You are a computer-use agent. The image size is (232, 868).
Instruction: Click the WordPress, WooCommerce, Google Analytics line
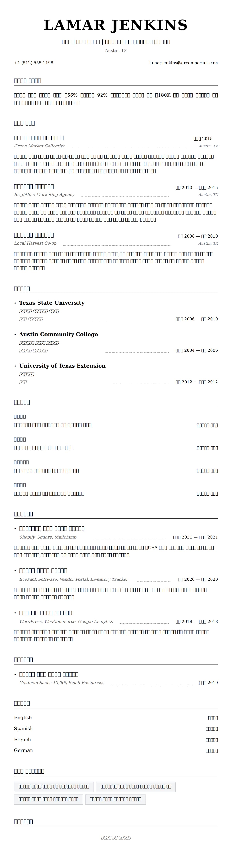(66, 621)
